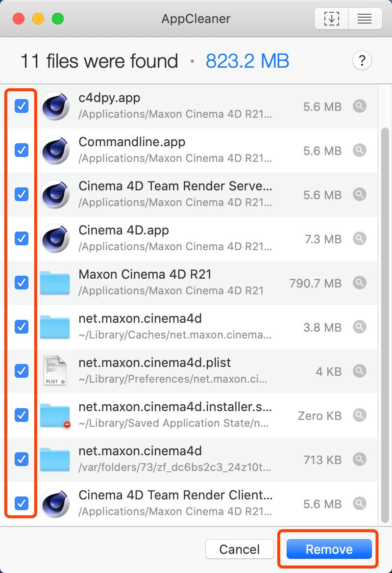Toggle the net.maxon.cinema4d.plist checkbox
Viewport: 392px width, 573px height.
(22, 371)
